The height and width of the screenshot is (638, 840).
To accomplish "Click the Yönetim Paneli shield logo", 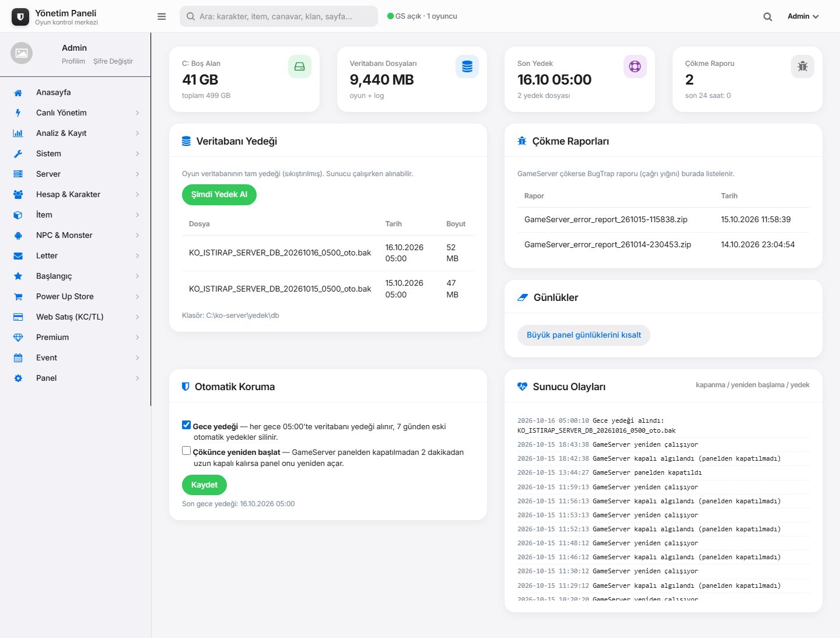I will tap(20, 17).
